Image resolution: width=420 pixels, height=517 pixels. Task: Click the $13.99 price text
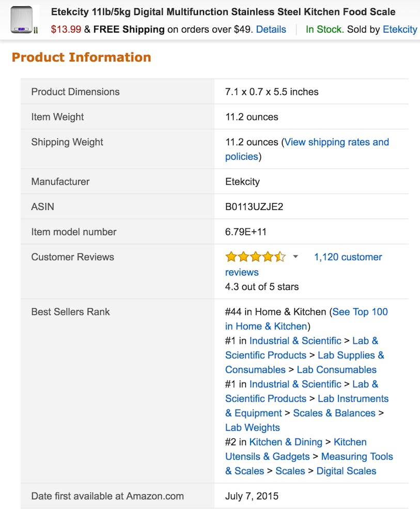(x=66, y=29)
